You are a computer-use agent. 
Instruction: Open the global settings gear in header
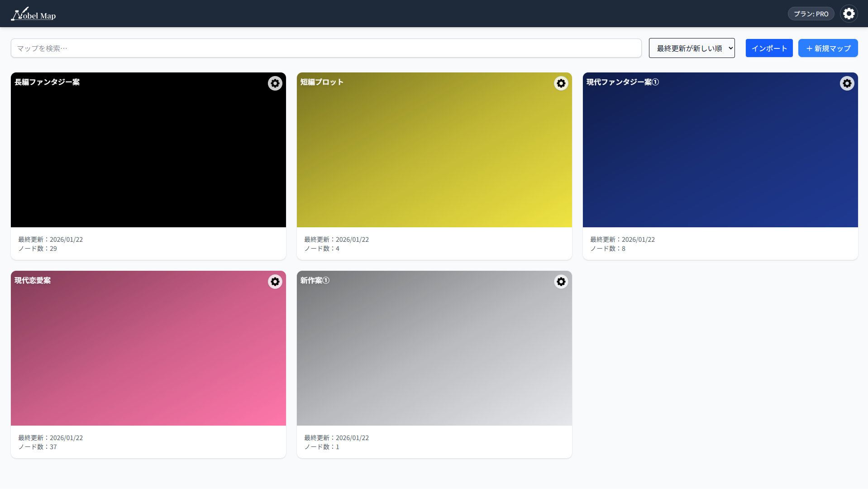tap(849, 14)
